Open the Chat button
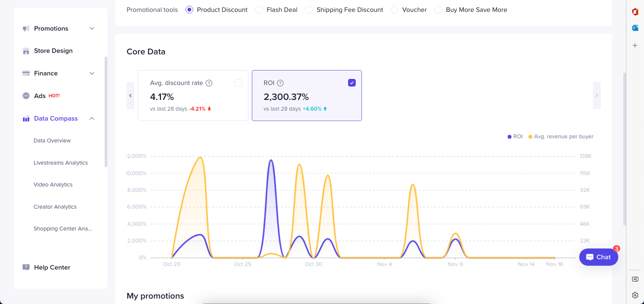The width and height of the screenshot is (644, 304). click(x=598, y=257)
